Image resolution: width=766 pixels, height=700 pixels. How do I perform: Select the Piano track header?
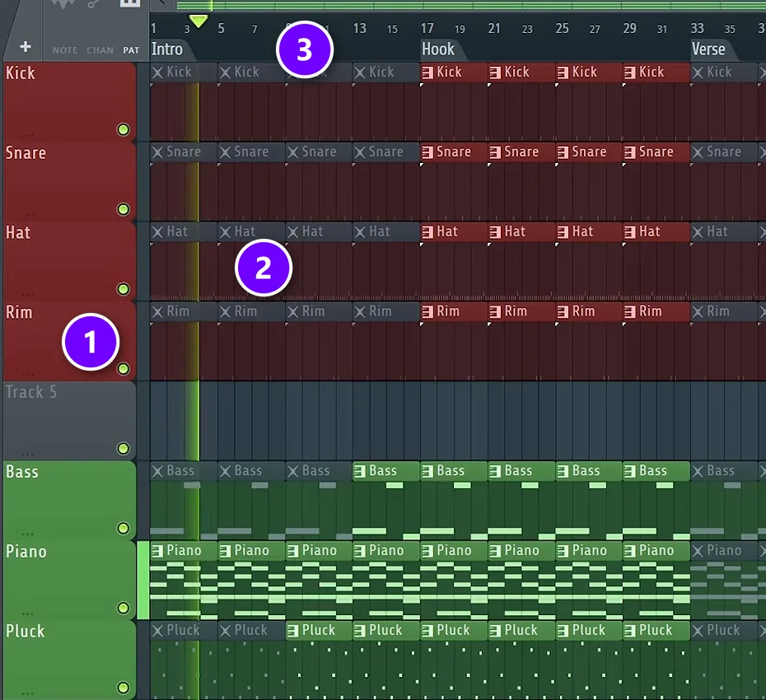[69, 580]
